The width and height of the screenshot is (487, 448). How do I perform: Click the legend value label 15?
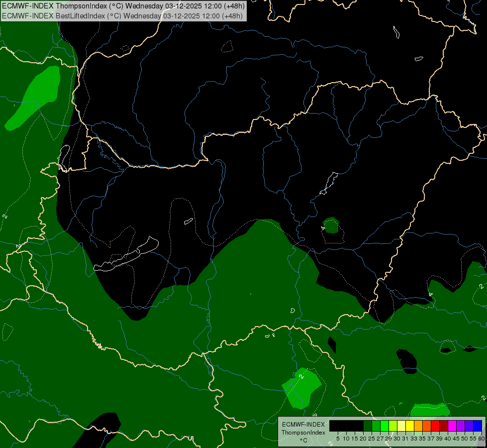(355, 439)
